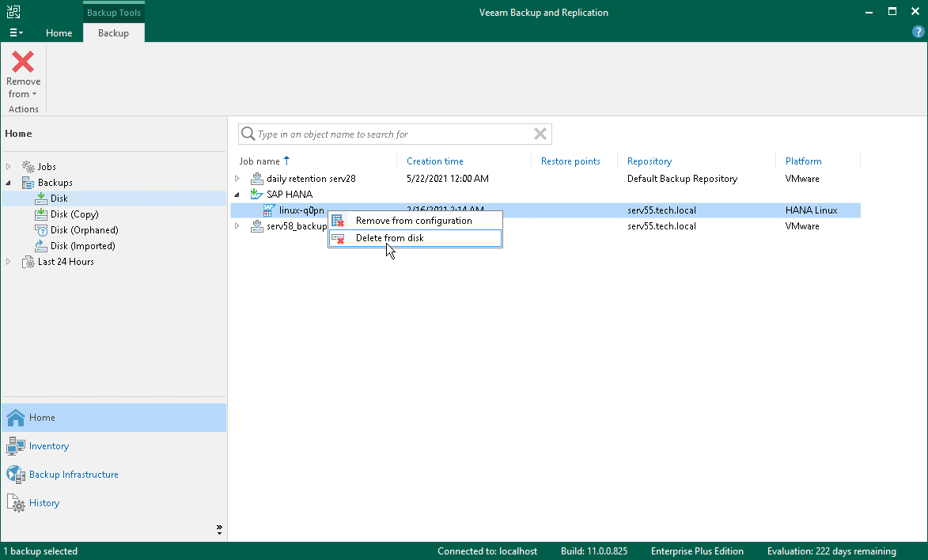Click the Veeam app icon in title bar
Viewport: 928px width, 560px height.
[x=13, y=12]
